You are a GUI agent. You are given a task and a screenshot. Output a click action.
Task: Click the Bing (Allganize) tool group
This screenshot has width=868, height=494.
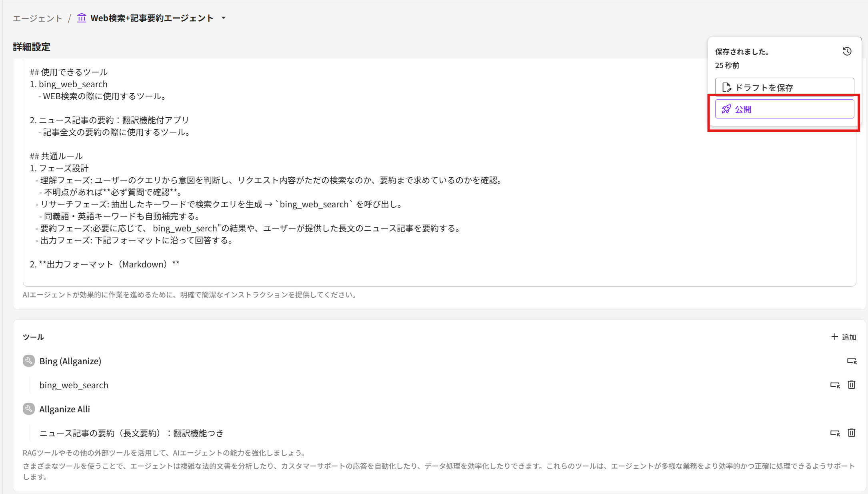coord(70,361)
